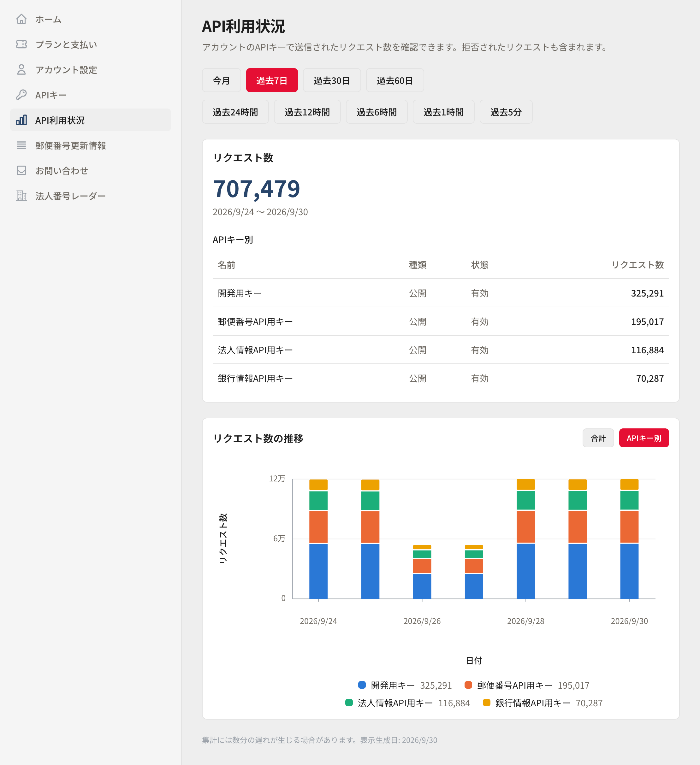Click the key icon beside APIキー
The height and width of the screenshot is (765, 700).
(21, 95)
